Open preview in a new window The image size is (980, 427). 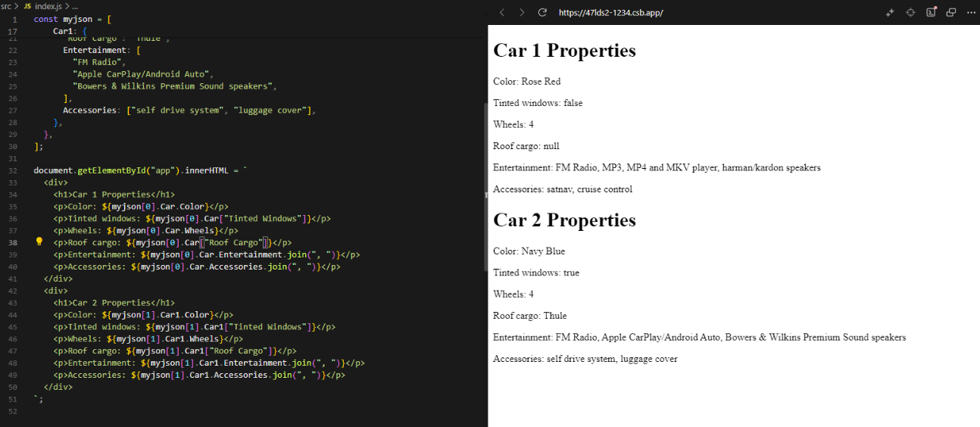tap(951, 12)
